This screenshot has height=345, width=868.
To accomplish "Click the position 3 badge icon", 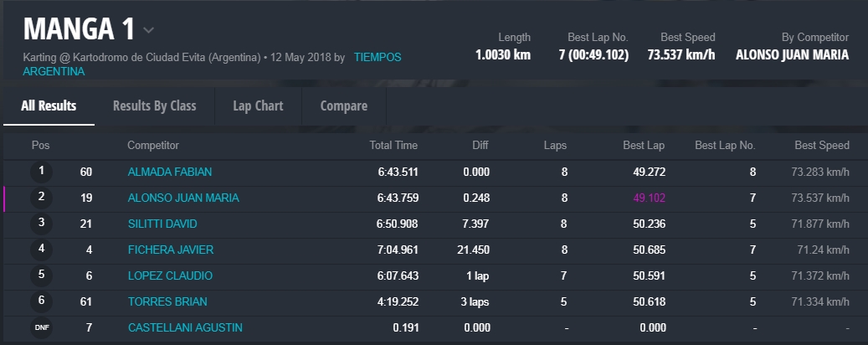I will pos(41,224).
